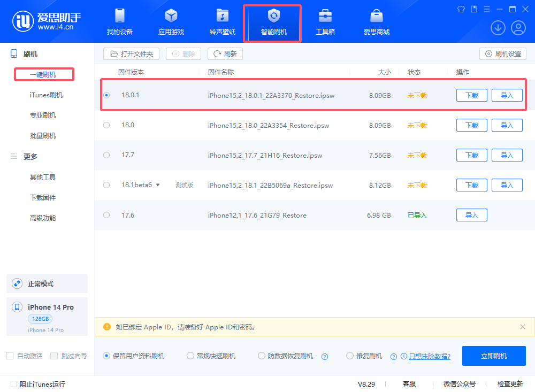Open 其他工具 in sidebar
This screenshot has width=535, height=392.
[43, 177]
